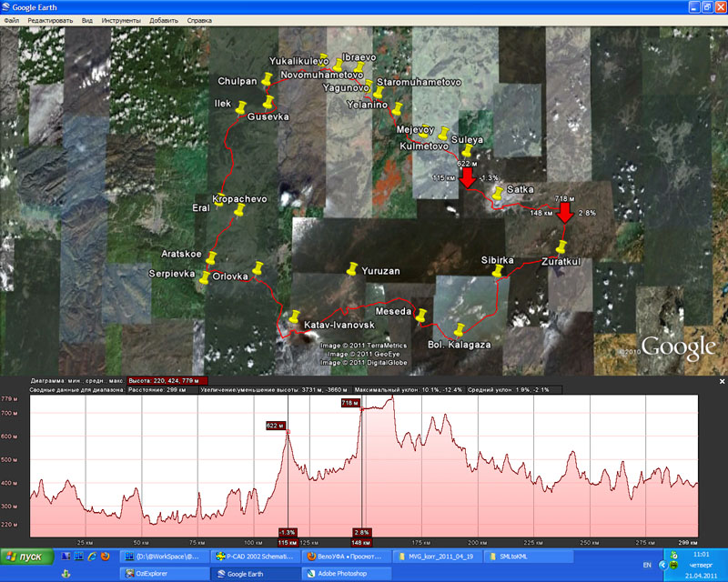Click the Katav-Ivanovsk placemark pin
The height and width of the screenshot is (582, 728).
click(294, 317)
